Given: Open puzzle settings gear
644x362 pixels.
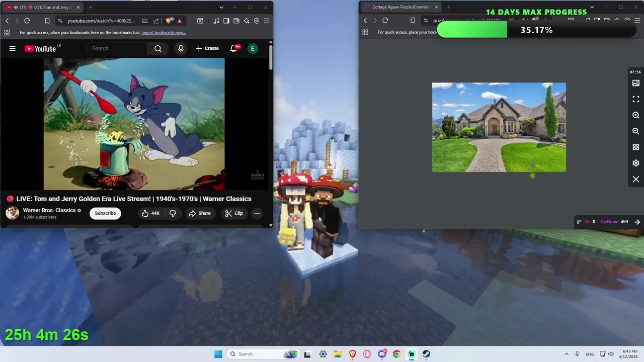Looking at the screenshot, I should (x=636, y=163).
